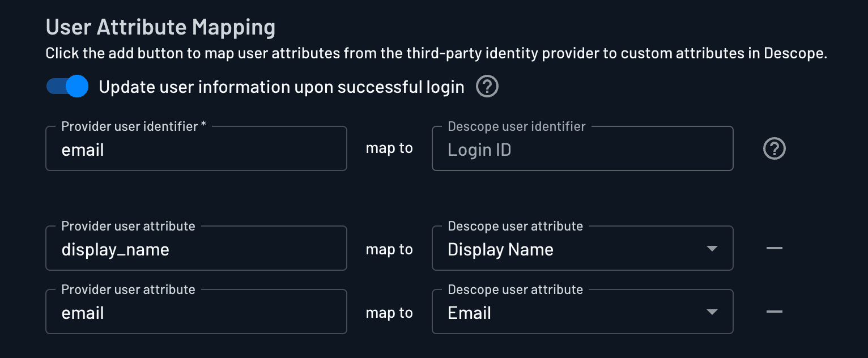Click the Email dropdown chevron arrow
Screen dimensions: 868x358
pos(712,312)
